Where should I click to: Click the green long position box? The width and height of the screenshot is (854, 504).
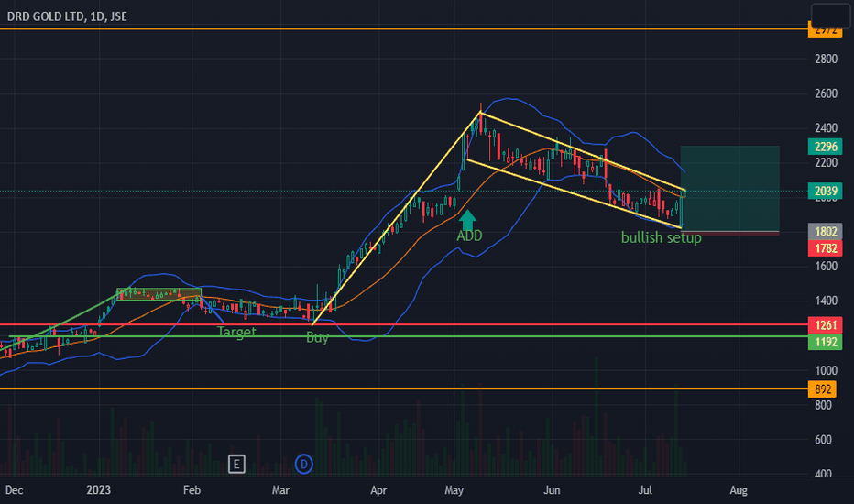pyautogui.click(x=729, y=189)
